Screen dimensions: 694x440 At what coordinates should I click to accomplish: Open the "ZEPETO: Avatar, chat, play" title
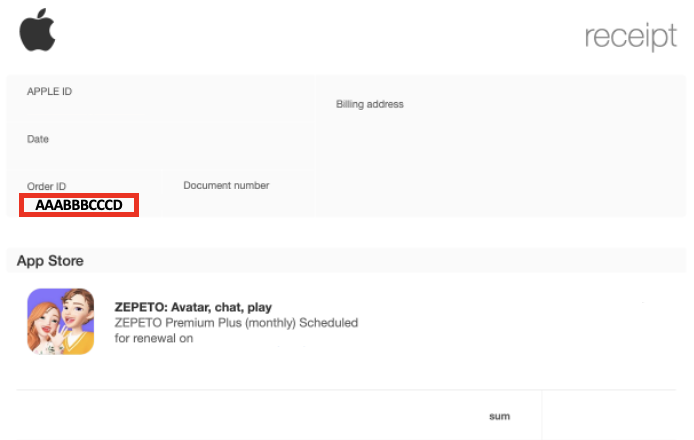pos(193,307)
